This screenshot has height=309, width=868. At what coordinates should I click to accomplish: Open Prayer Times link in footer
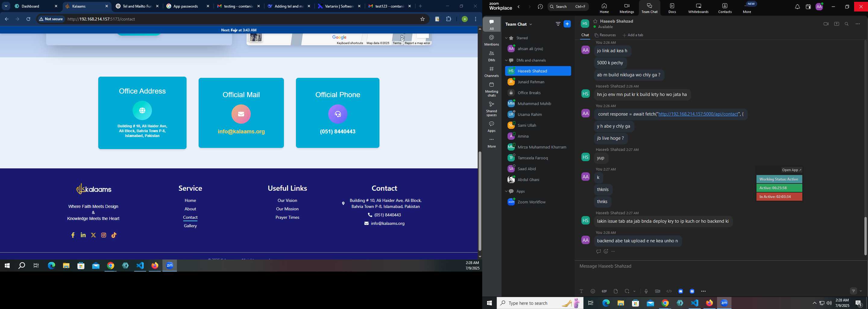288,217
